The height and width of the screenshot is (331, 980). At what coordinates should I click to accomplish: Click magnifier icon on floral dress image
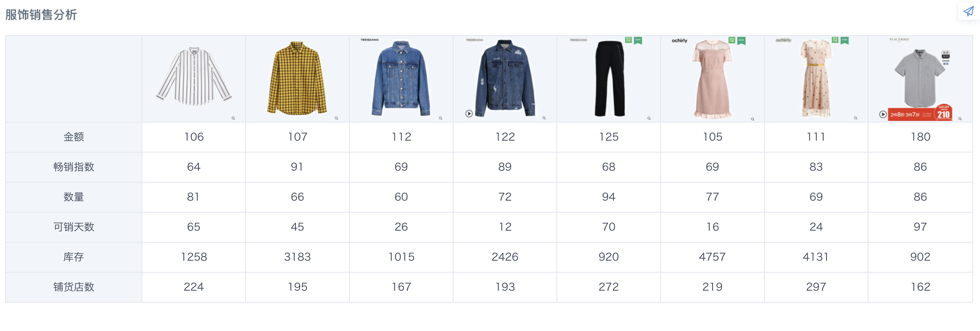pos(856,118)
